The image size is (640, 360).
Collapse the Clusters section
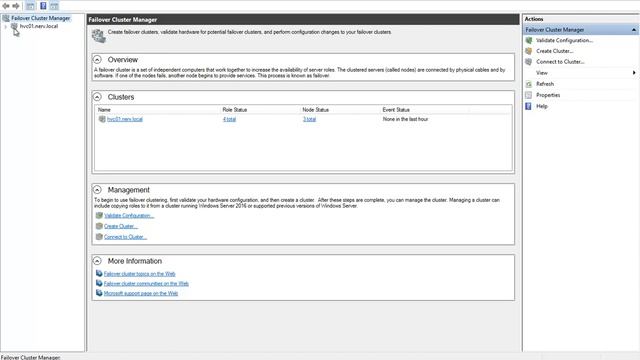click(97, 97)
